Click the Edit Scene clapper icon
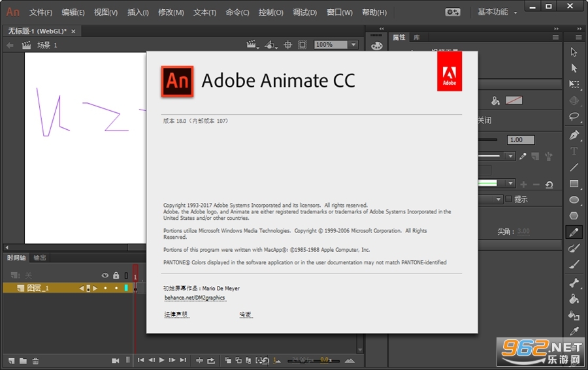588x370 pixels. 252,44
